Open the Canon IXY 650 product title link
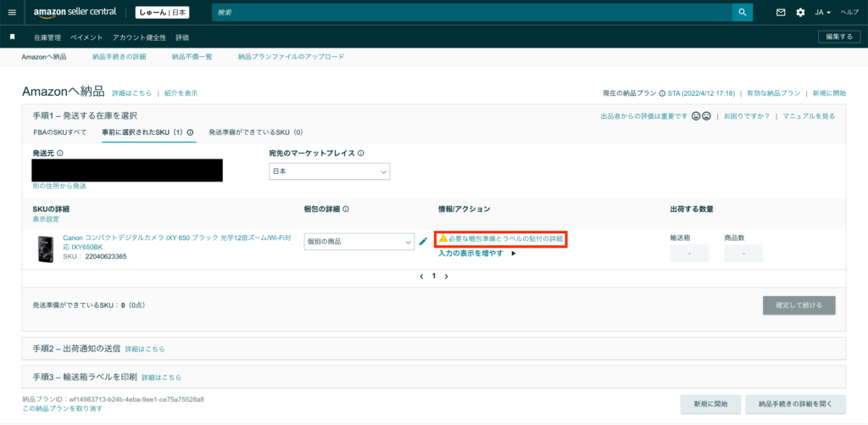 point(177,242)
